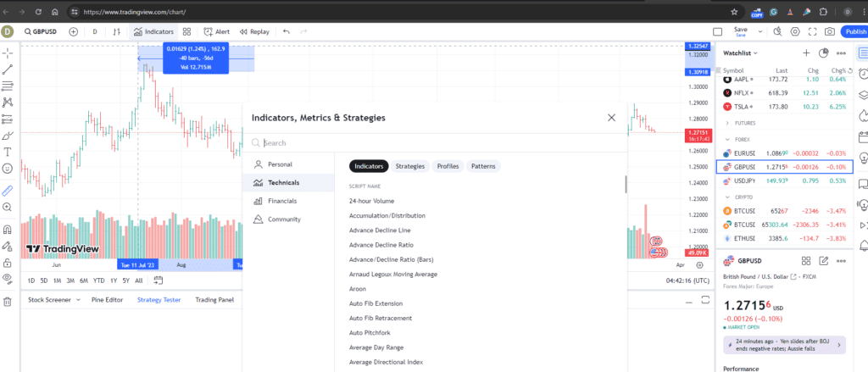Click the Indicators toolbar button

(x=153, y=31)
